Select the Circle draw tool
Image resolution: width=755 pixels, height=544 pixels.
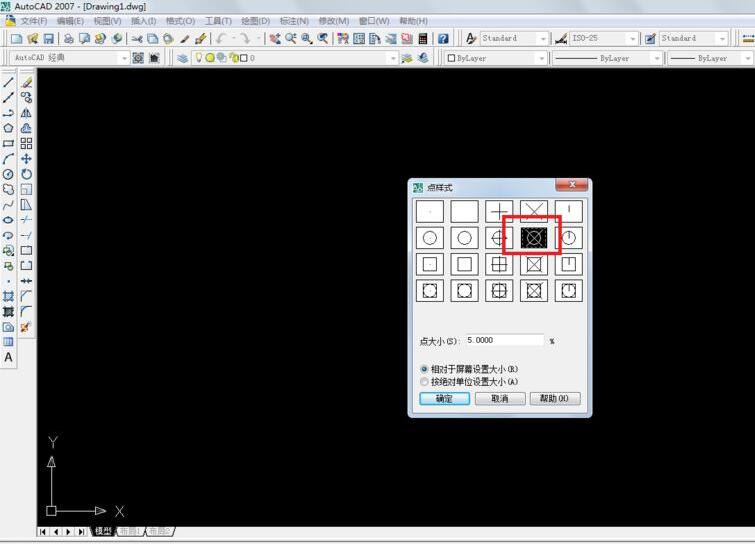pyautogui.click(x=8, y=174)
